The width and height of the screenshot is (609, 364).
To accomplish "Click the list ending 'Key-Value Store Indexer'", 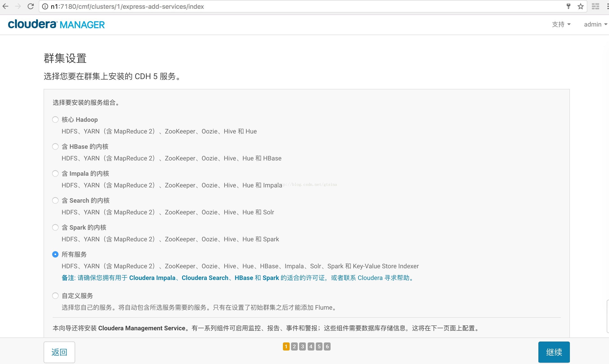I will (240, 266).
